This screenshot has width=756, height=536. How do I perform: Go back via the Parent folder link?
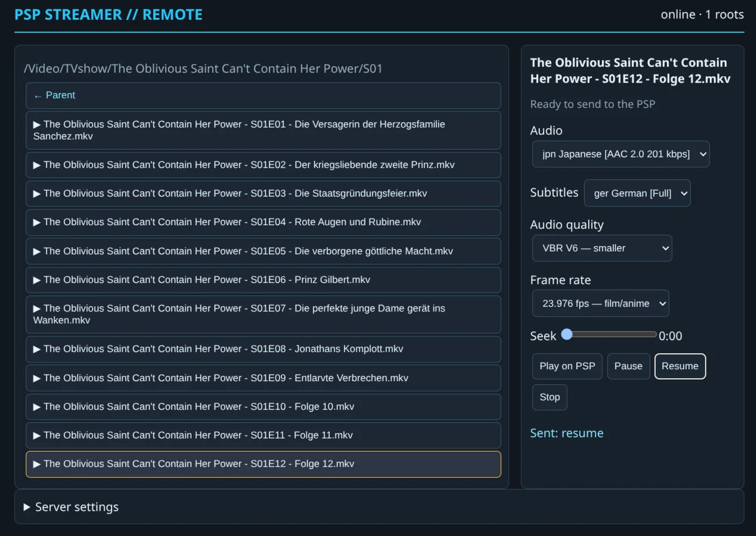263,95
